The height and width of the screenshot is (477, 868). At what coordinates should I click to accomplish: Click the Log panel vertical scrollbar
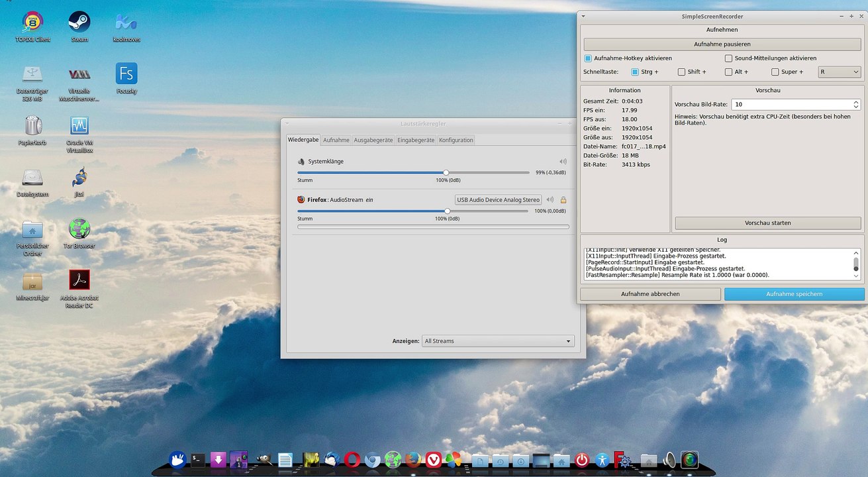coord(856,264)
